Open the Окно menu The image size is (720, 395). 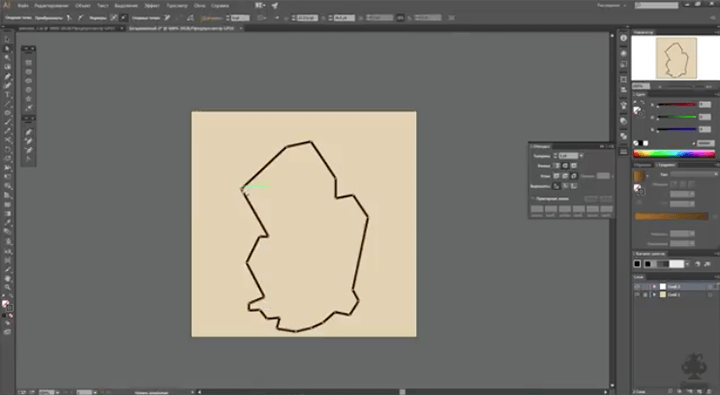click(199, 6)
